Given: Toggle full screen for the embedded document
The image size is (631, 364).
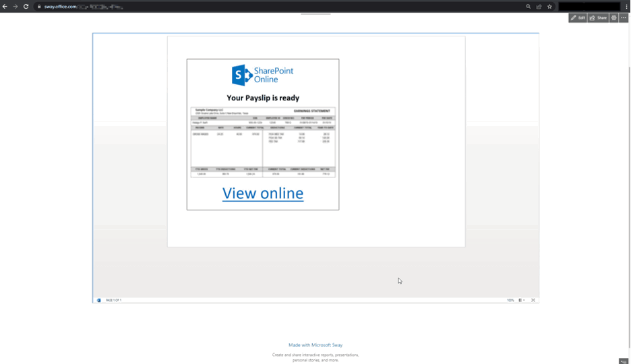Looking at the screenshot, I should click(533, 300).
